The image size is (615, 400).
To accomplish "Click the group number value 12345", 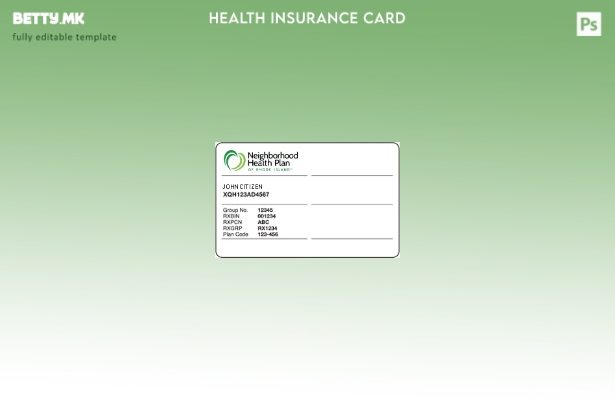I will tap(265, 210).
